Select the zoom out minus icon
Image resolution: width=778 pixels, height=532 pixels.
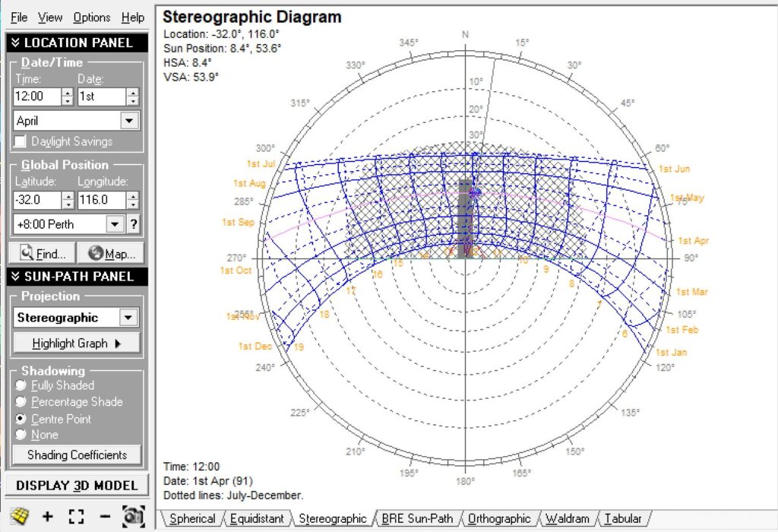(x=105, y=517)
